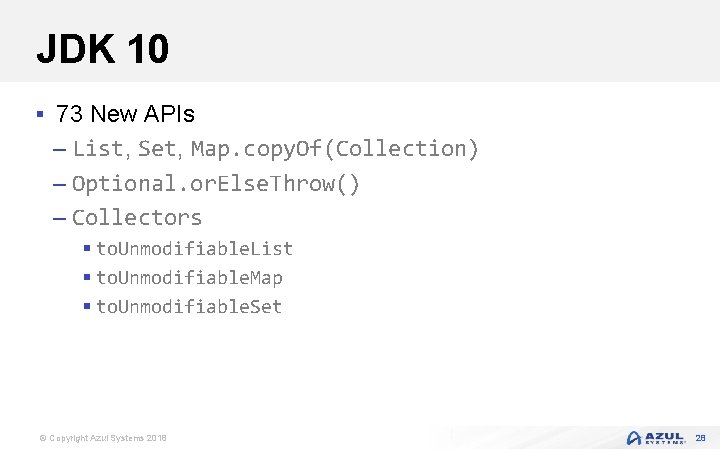Click the dash before Collectors
Screen dimensions: 720x450
(58, 218)
